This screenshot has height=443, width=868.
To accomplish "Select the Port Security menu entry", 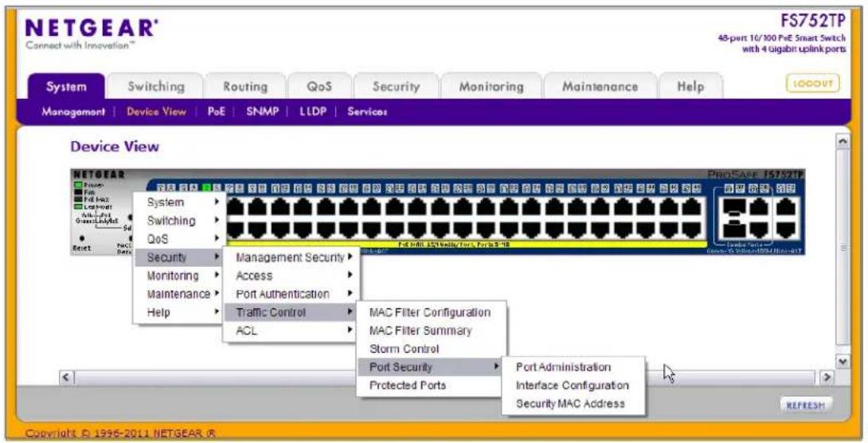I will coord(430,367).
